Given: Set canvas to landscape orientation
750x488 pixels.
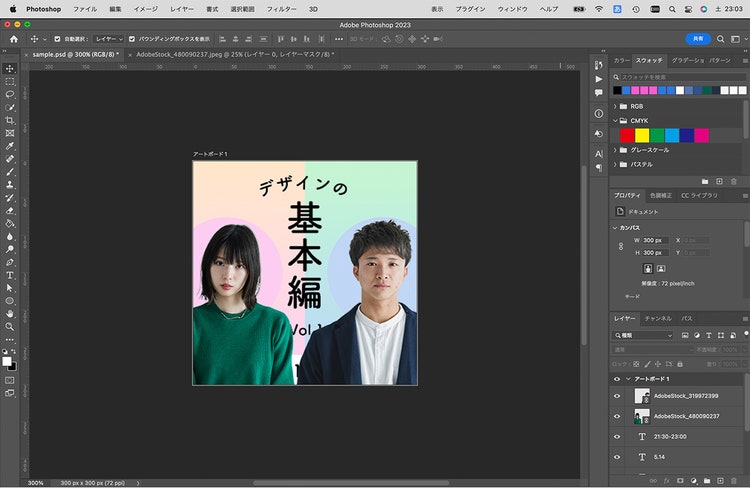Looking at the screenshot, I should pyautogui.click(x=661, y=269).
